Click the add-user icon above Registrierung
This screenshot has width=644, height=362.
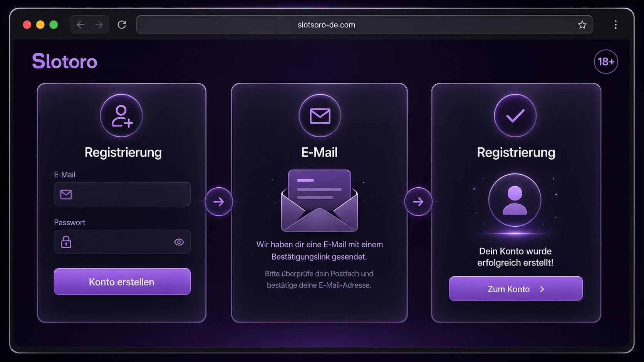tap(121, 115)
